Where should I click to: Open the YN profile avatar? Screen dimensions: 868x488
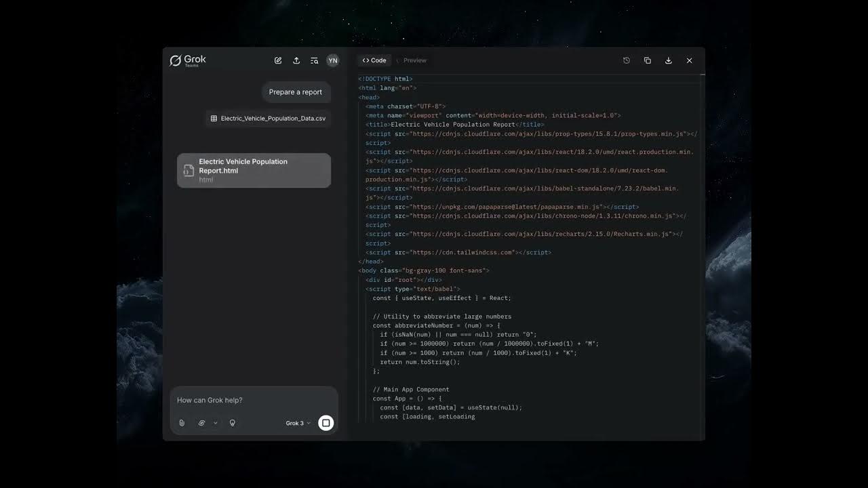pos(332,60)
